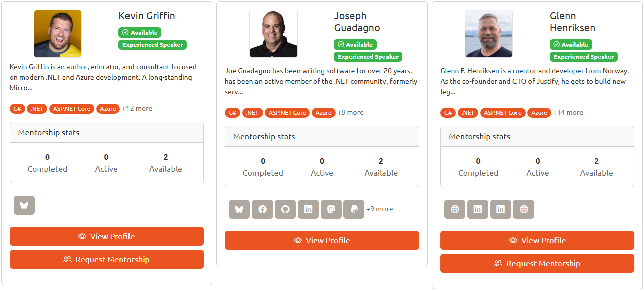Viewport: 644px width, 291px height.
Task: Select the LinkedIn icon on Joseph's card
Action: tap(308, 209)
